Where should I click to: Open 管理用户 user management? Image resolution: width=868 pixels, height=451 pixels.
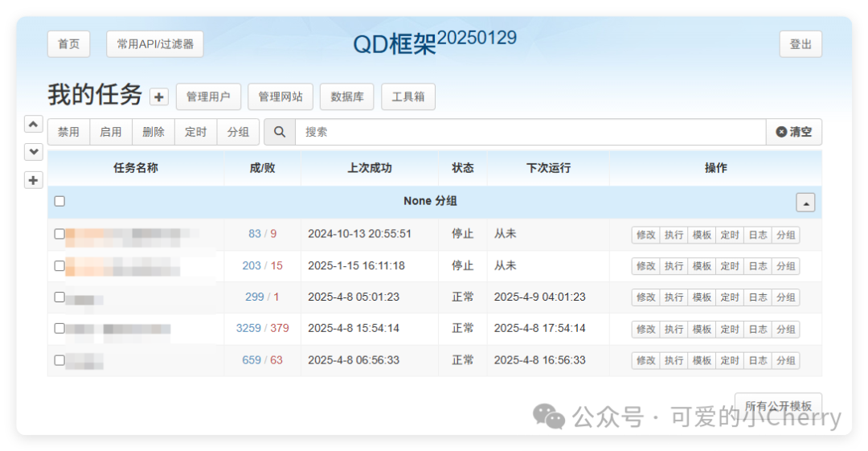[208, 97]
